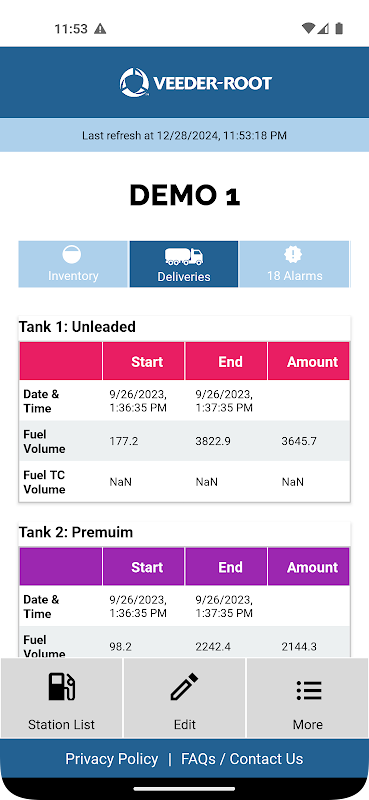The image size is (369, 800).
Task: Switch to the 18 Alarms tab
Action: click(x=294, y=264)
